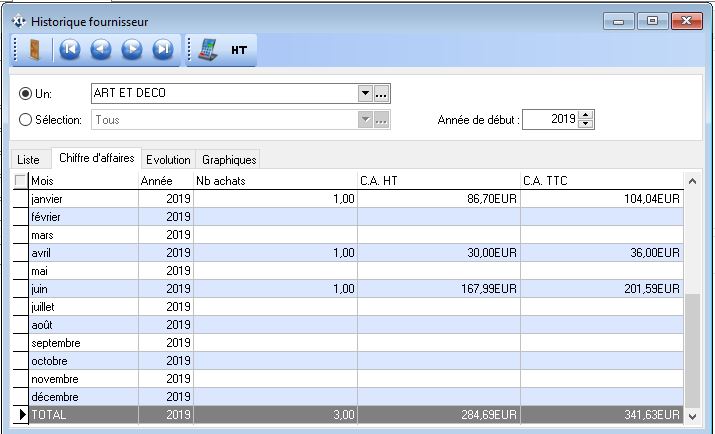Viewport: 715px width, 434px height.
Task: Jump to last record navigation button
Action: (162, 50)
